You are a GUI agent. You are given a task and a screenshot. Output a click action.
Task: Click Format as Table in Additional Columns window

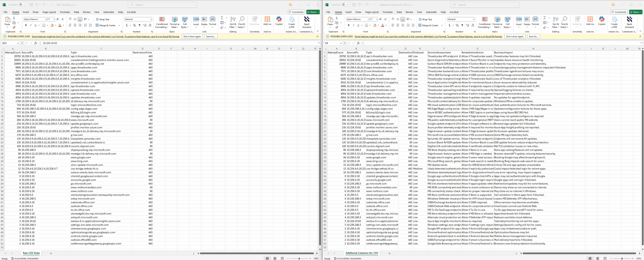(x=497, y=22)
